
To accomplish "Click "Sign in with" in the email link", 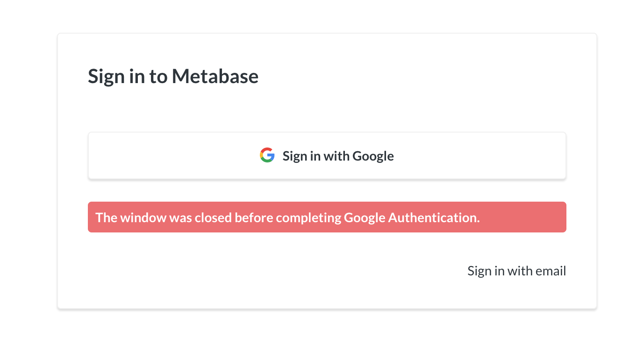I will pos(500,271).
